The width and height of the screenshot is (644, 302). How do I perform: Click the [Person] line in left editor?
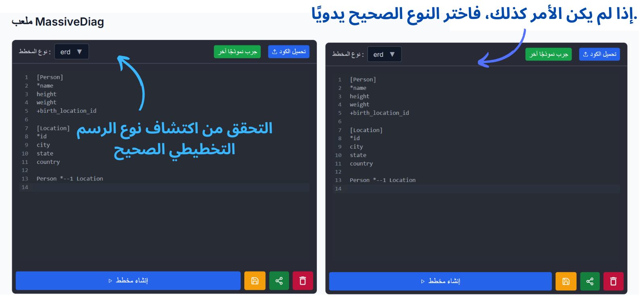50,77
